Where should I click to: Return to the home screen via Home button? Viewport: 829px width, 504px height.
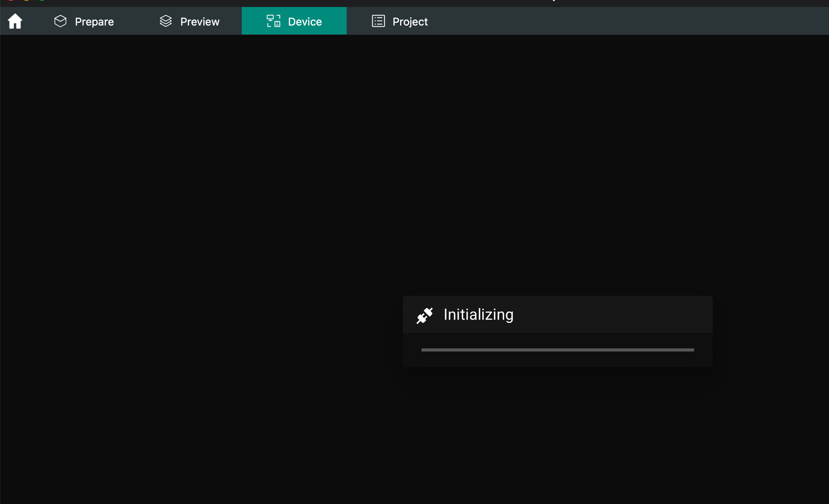15,21
